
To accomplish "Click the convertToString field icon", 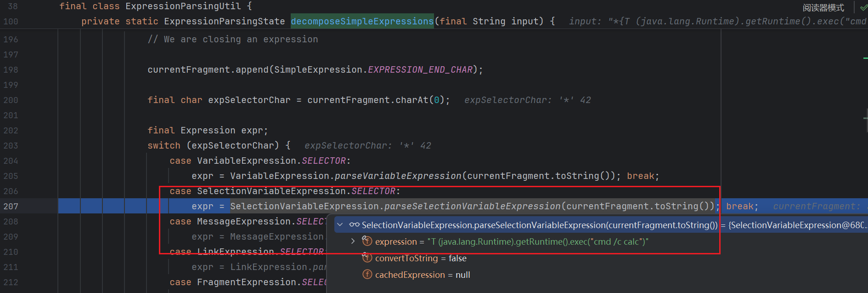I will point(367,258).
